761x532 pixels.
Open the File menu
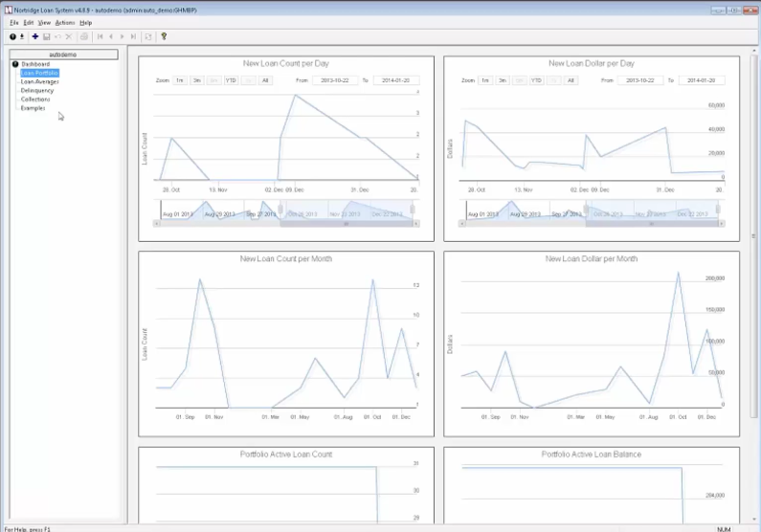coord(14,23)
